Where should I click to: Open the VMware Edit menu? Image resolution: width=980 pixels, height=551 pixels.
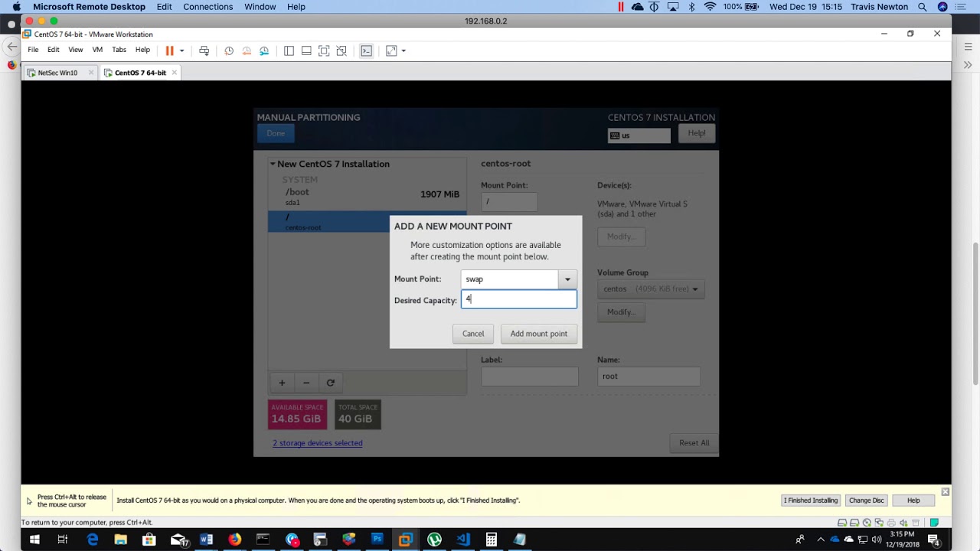coord(53,50)
